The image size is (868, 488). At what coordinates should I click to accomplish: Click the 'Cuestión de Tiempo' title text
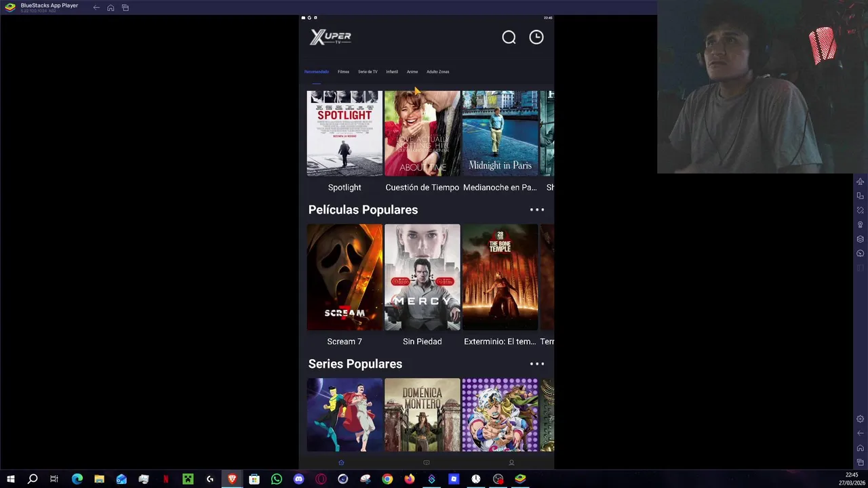(422, 188)
